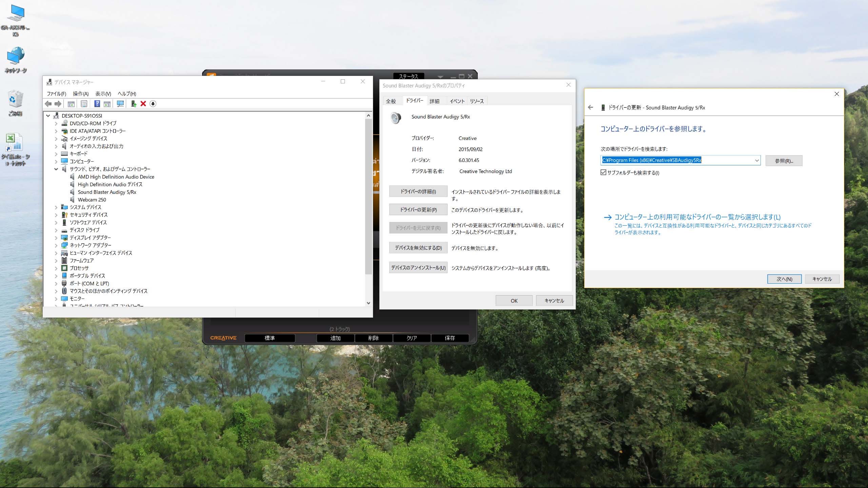Image resolution: width=868 pixels, height=488 pixels.
Task: Expand the Network adapters node
Action: pos(56,245)
